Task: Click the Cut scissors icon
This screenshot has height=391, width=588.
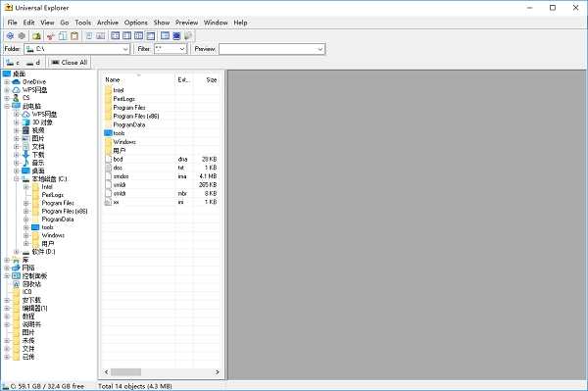Action: (51, 36)
